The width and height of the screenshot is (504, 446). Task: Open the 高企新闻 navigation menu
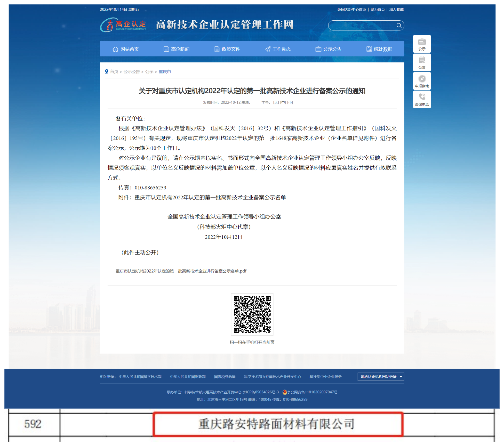180,49
